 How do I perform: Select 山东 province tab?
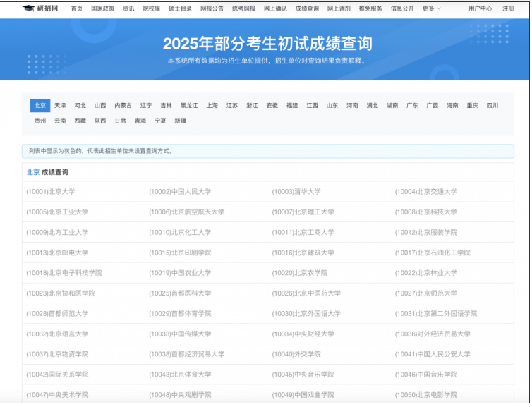click(x=332, y=106)
